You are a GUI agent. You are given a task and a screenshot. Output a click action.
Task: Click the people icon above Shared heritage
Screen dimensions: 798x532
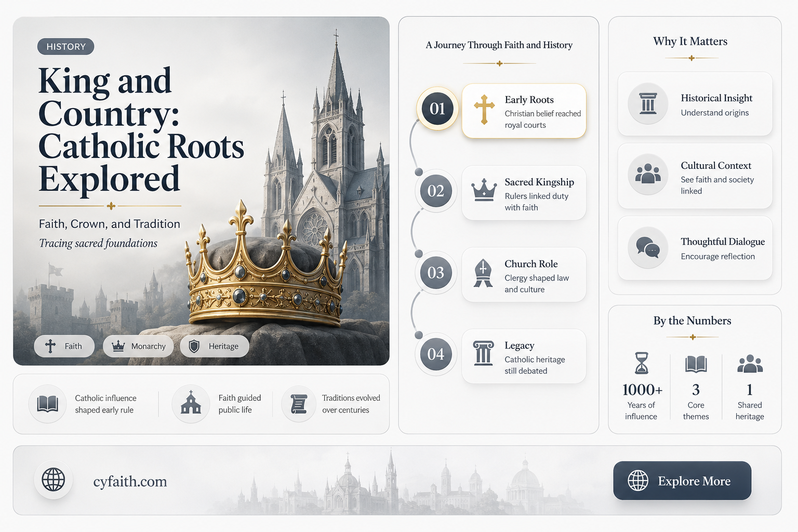750,364
